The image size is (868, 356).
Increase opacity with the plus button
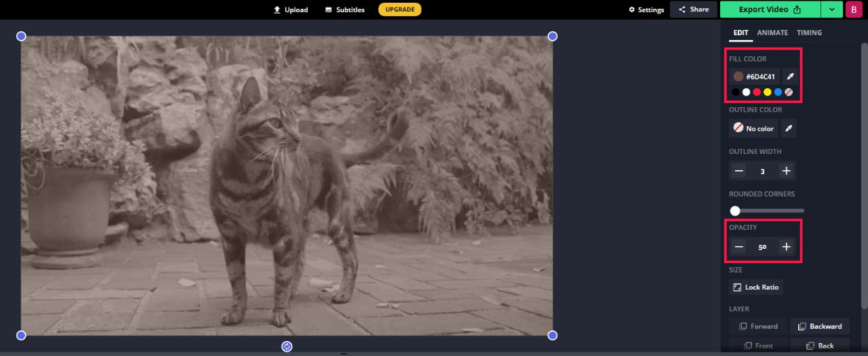pos(786,247)
